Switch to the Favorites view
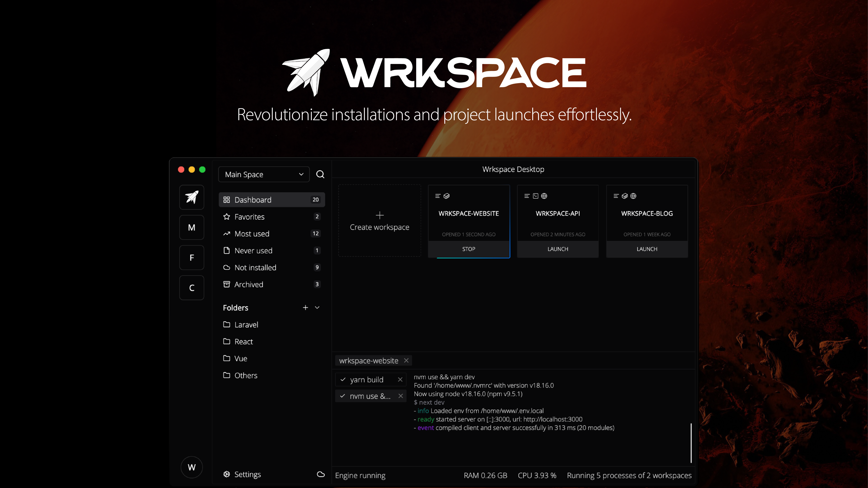The height and width of the screenshot is (488, 868). pos(249,217)
